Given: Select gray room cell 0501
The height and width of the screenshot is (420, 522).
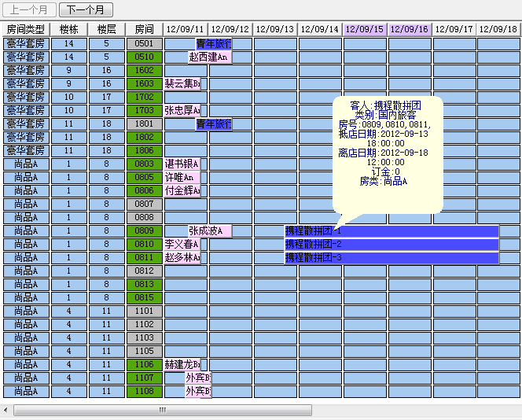Looking at the screenshot, I should coord(144,43).
